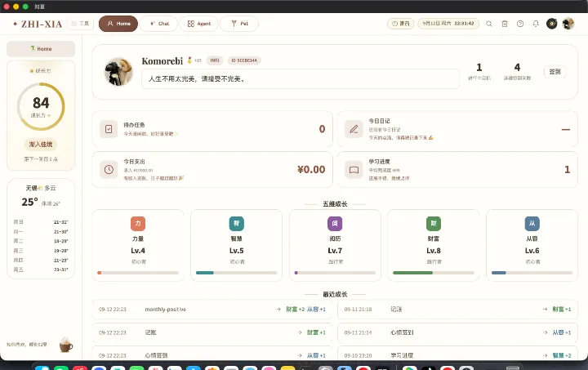The height and width of the screenshot is (370, 588).
Task: Open the 工具 tools menu button
Action: (80, 24)
